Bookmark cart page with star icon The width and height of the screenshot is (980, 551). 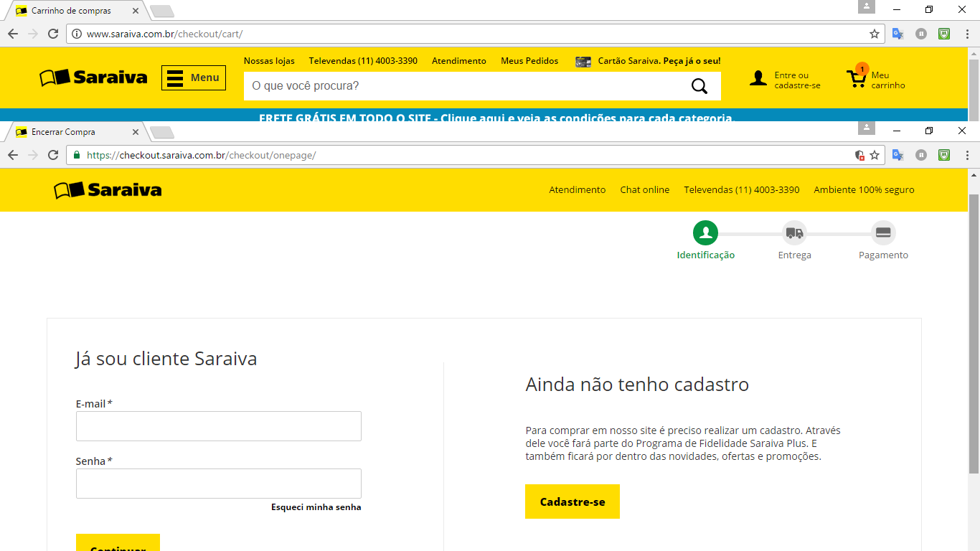875,34
